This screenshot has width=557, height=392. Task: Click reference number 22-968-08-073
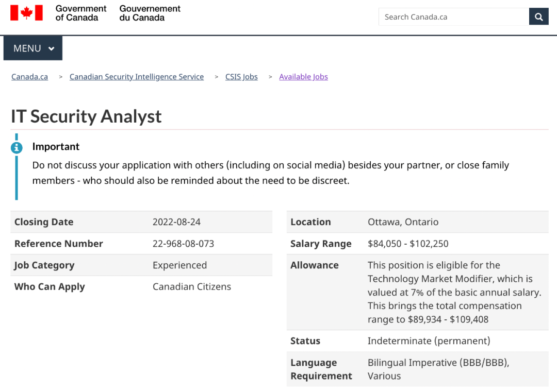coord(183,244)
